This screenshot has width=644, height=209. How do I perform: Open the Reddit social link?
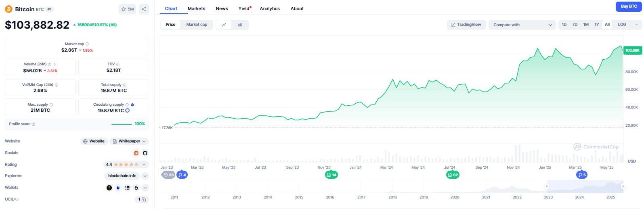pyautogui.click(x=136, y=153)
